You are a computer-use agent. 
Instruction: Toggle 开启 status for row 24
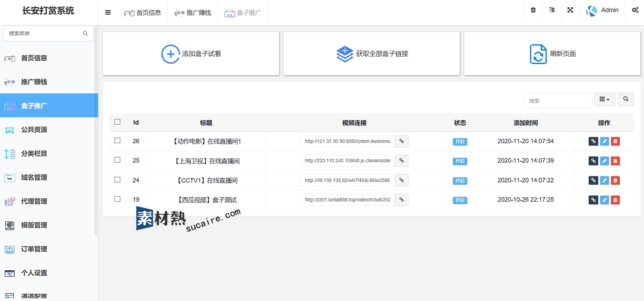pos(460,181)
